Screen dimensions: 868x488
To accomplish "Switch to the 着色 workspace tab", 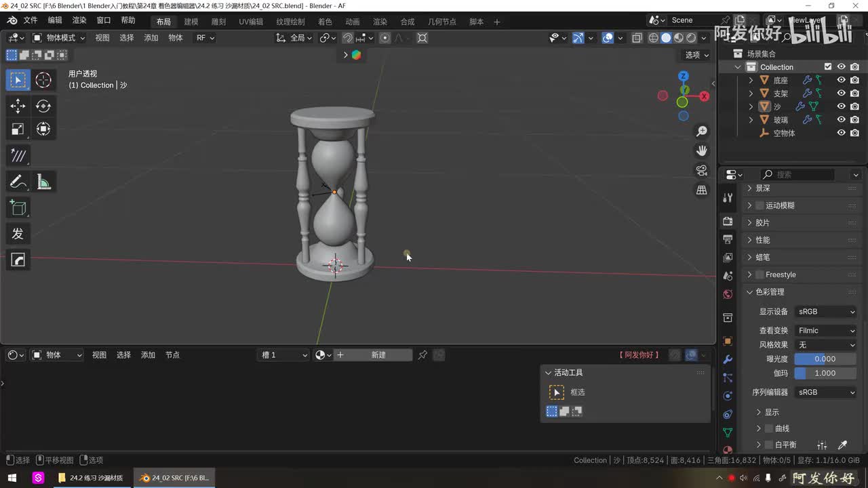I will click(x=325, y=22).
